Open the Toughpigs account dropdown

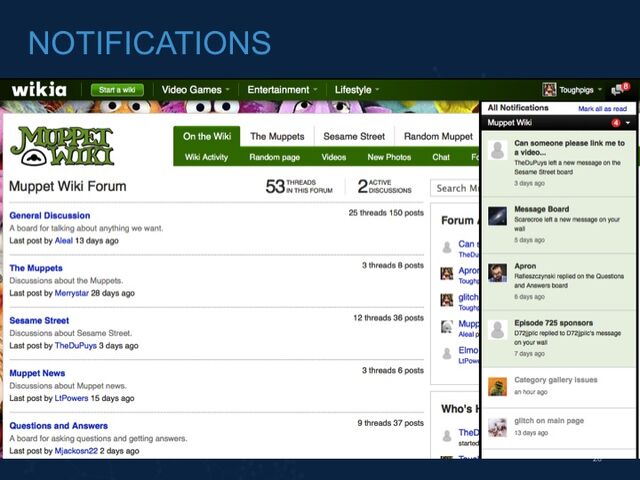point(580,90)
